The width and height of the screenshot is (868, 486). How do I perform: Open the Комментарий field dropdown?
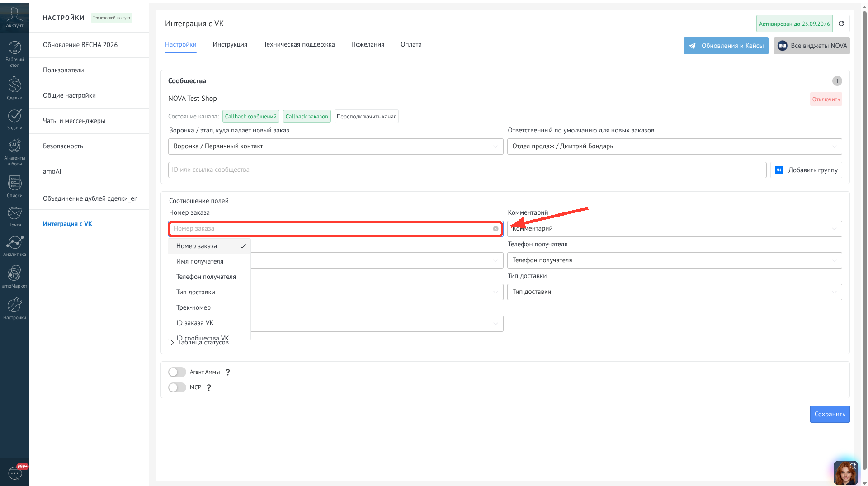675,229
